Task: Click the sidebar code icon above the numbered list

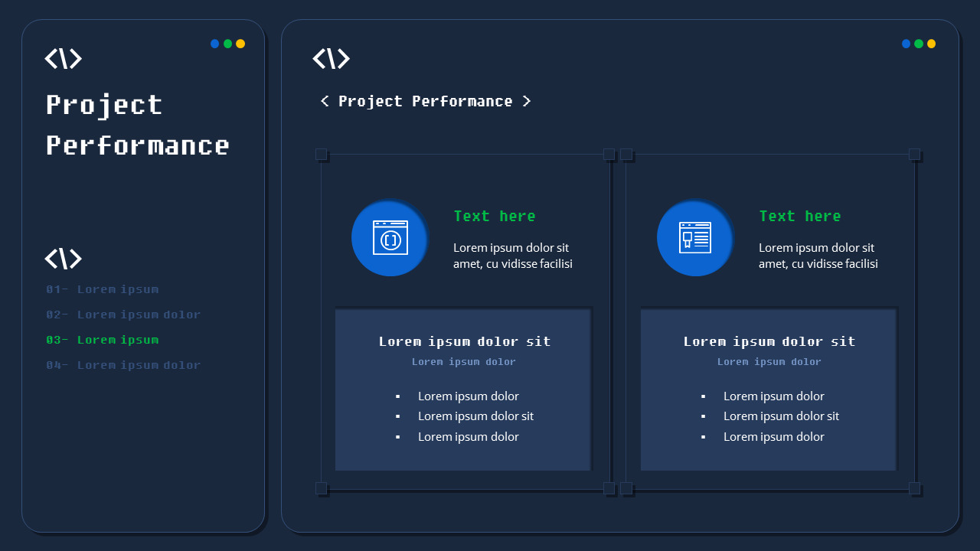Action: (64, 259)
